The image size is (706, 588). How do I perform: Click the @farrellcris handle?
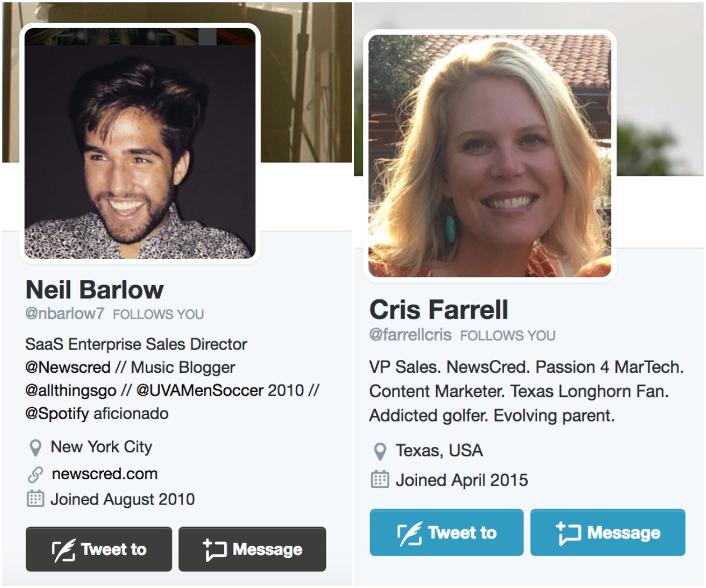point(411,335)
